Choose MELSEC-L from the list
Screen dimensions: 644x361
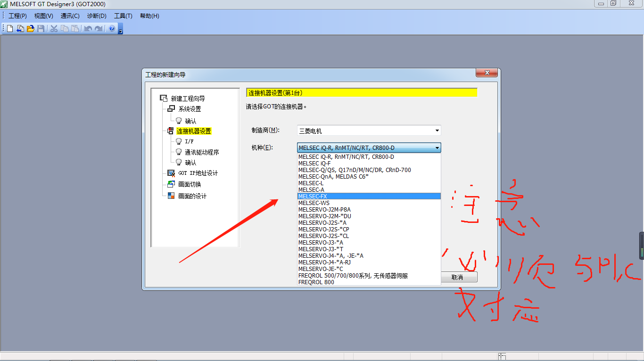[369, 183]
